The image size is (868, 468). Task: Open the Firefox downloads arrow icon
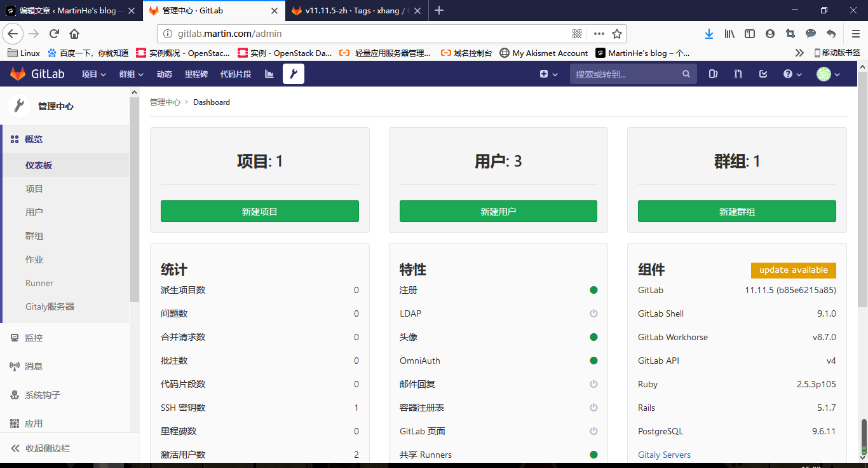(709, 34)
